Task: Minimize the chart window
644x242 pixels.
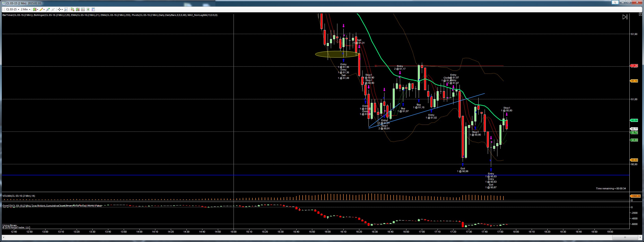Action: point(623,2)
